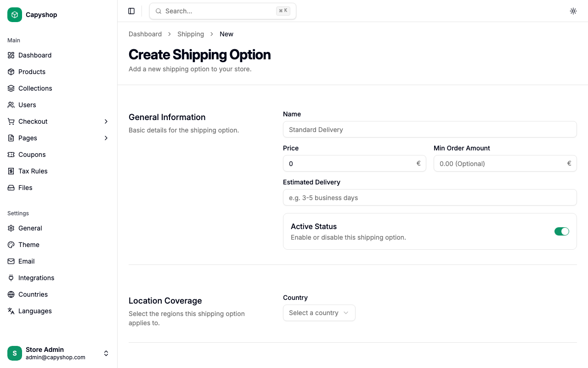Click the Dashboard breadcrumb link

(145, 34)
